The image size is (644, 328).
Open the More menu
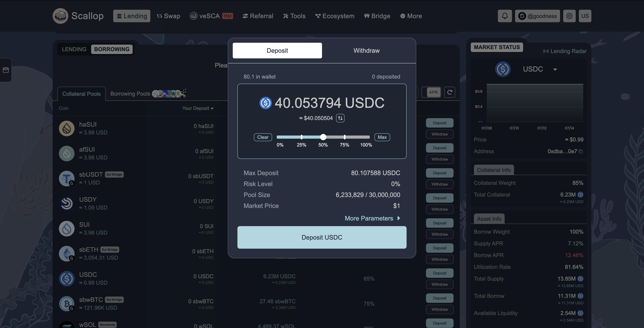411,16
